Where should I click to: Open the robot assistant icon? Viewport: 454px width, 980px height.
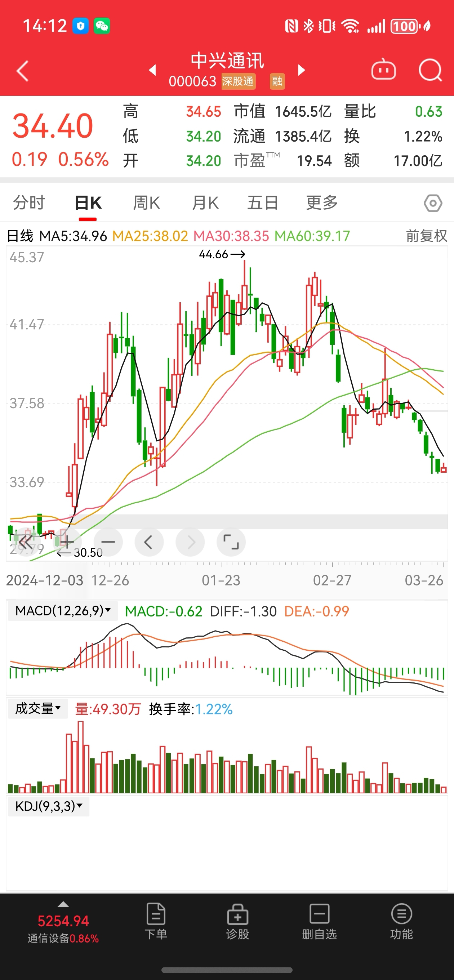tap(383, 70)
